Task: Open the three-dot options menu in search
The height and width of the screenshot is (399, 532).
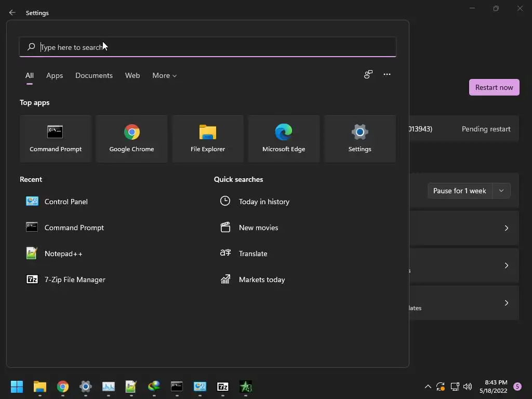Action: pos(387,74)
